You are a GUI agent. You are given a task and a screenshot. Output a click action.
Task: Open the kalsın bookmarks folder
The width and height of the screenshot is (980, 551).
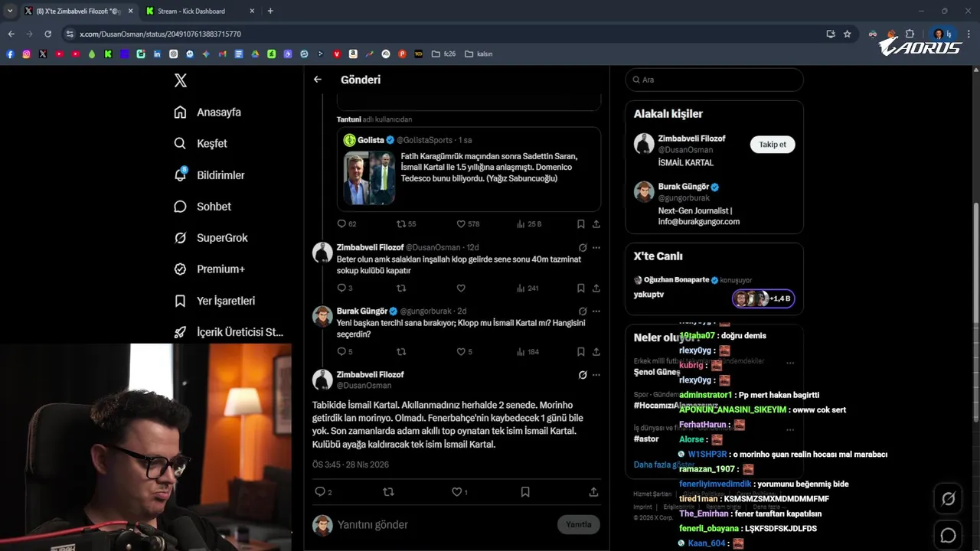(479, 54)
